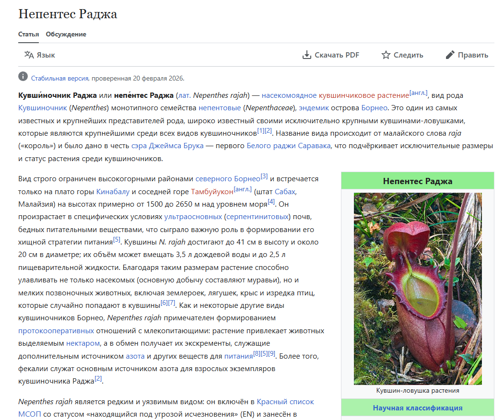Switch to the Статья tab
This screenshot has height=420, width=504.
coord(29,35)
